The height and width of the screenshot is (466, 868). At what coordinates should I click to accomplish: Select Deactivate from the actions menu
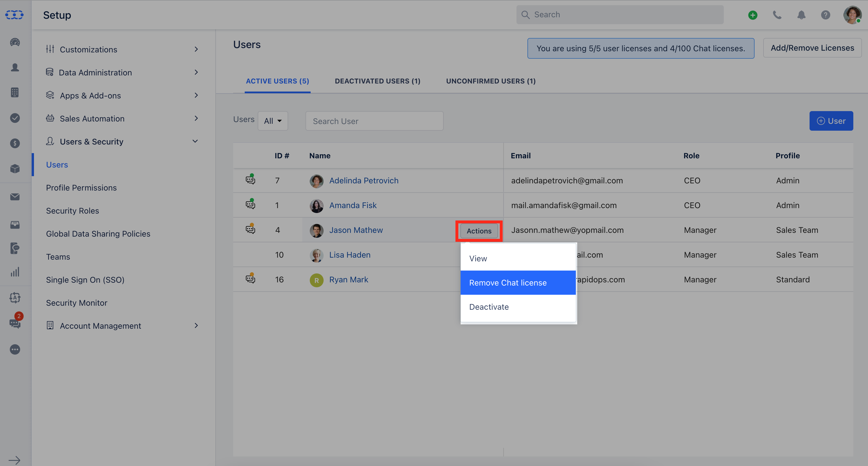[518, 307]
